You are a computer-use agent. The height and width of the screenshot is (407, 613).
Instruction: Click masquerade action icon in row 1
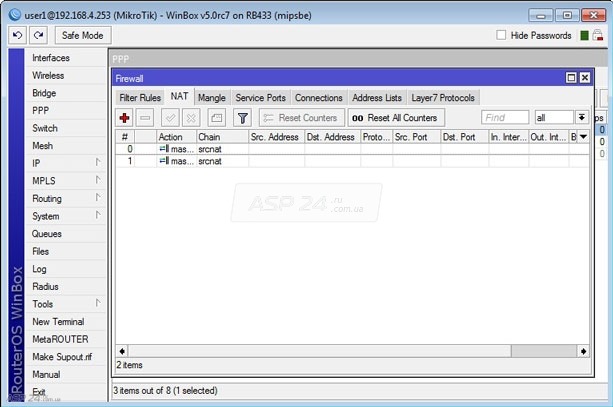pos(164,161)
